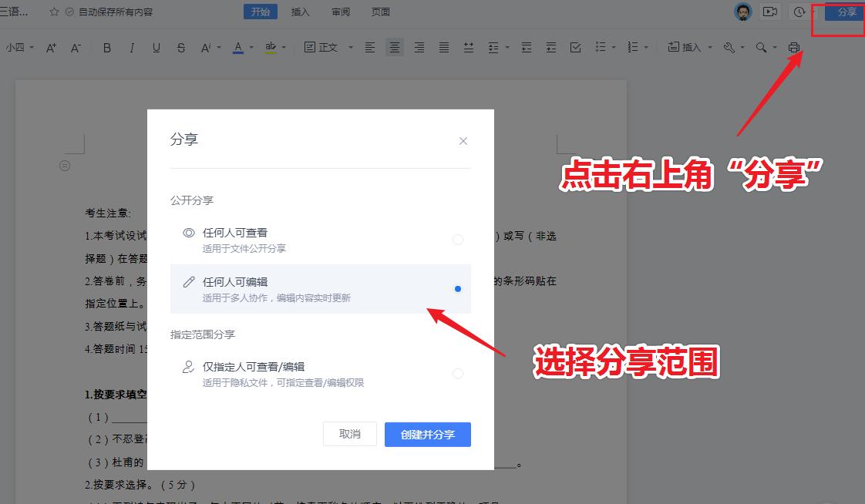865x504 pixels.
Task: Click the search magnifier icon
Action: click(x=762, y=47)
